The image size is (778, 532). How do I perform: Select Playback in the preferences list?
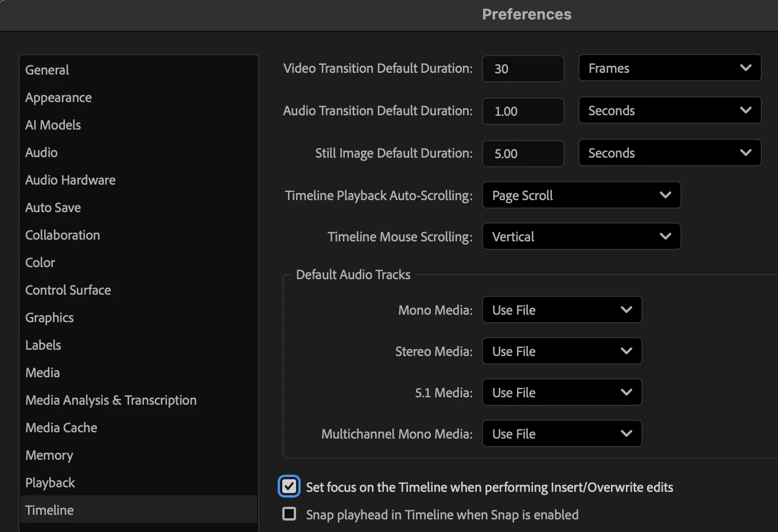(50, 483)
